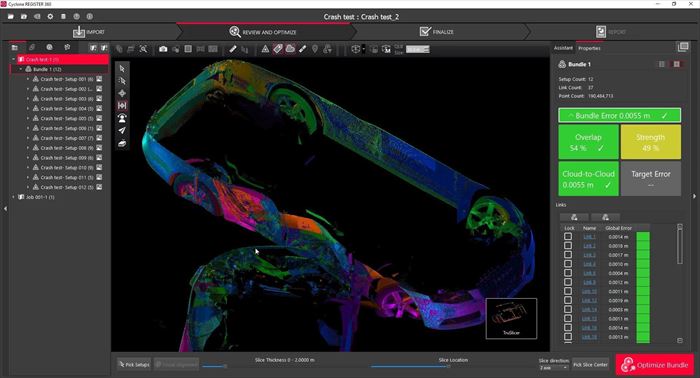The image size is (700, 378).
Task: Click the brush/paint toolbar icon
Action: click(x=303, y=49)
